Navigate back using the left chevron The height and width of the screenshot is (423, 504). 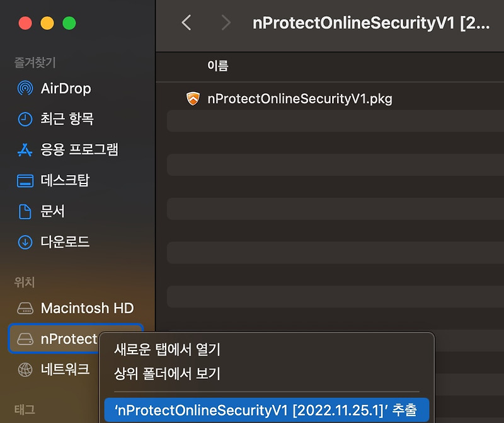point(187,22)
